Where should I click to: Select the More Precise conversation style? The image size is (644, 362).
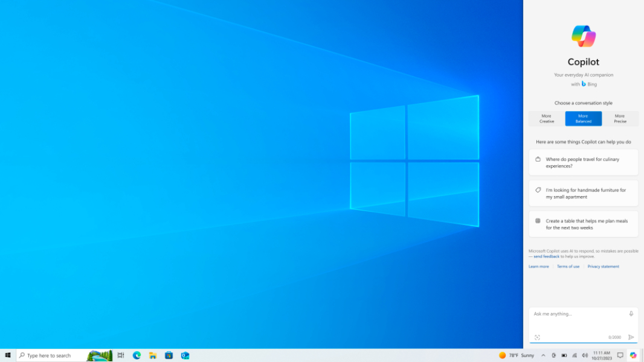(620, 118)
